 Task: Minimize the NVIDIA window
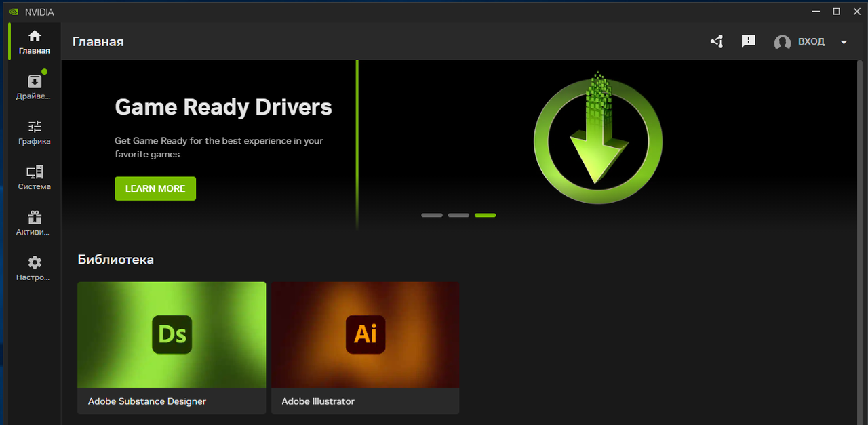point(816,12)
